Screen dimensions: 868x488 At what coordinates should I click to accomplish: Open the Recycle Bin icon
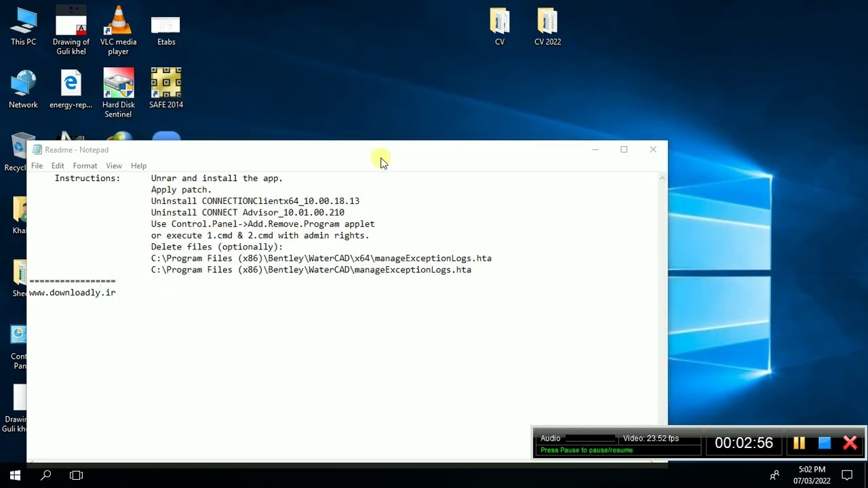[17, 152]
